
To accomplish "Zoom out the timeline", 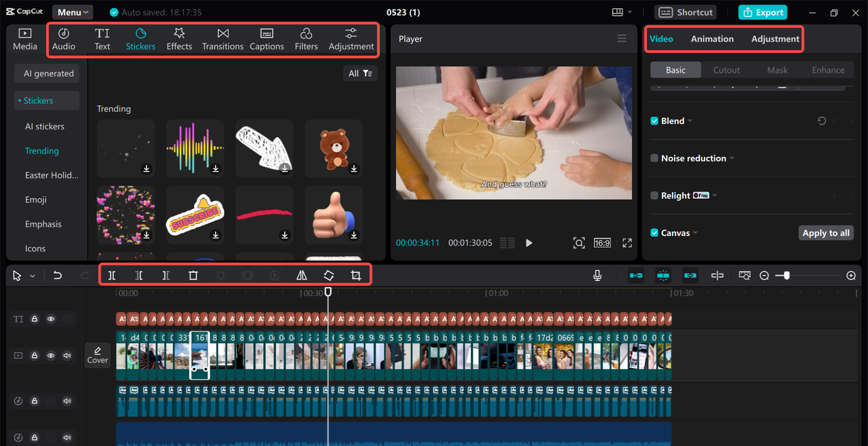I will tap(764, 276).
